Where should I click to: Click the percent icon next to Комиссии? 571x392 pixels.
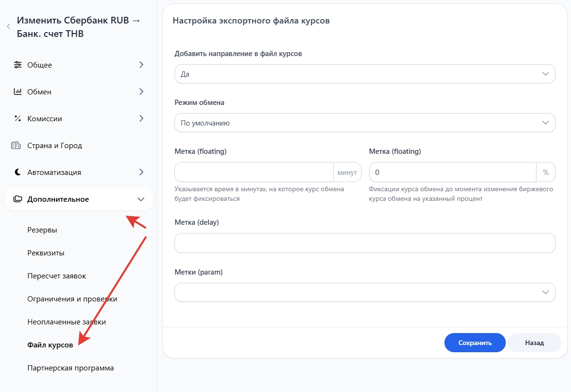click(x=18, y=118)
